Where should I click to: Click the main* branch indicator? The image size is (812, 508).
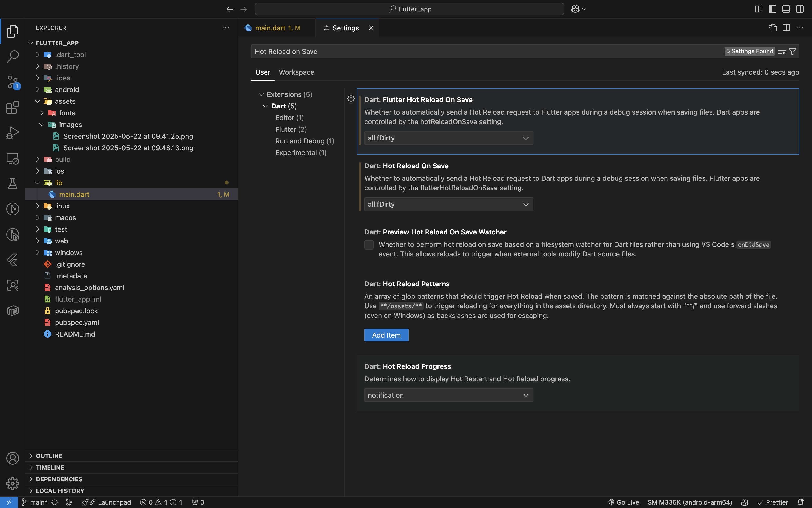point(35,502)
